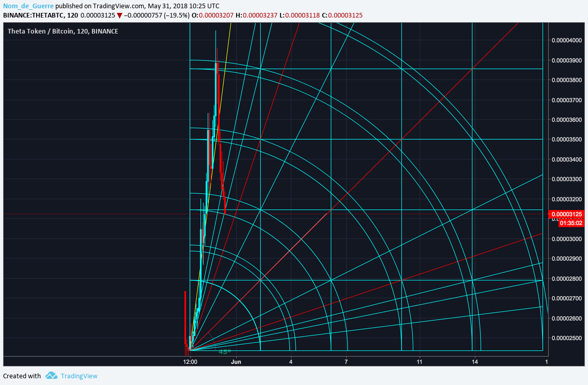The height and width of the screenshot is (385, 588).
Task: Click the 0.00003800 price axis label
Action: tap(567, 80)
